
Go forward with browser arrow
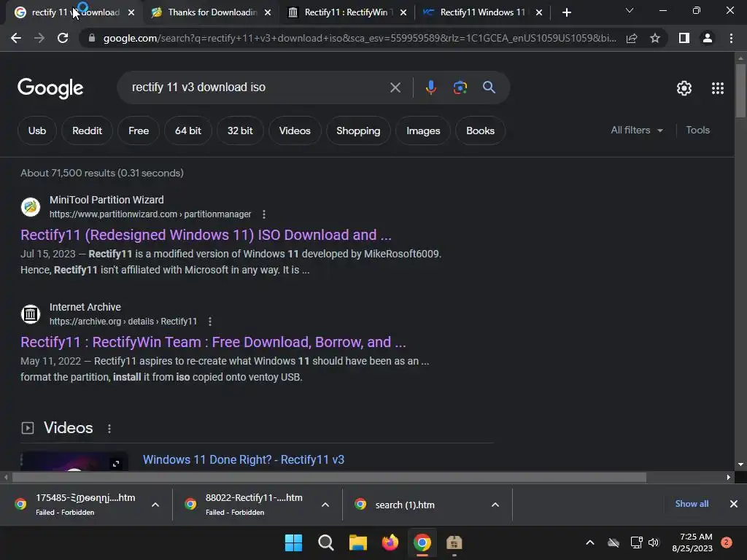click(39, 38)
